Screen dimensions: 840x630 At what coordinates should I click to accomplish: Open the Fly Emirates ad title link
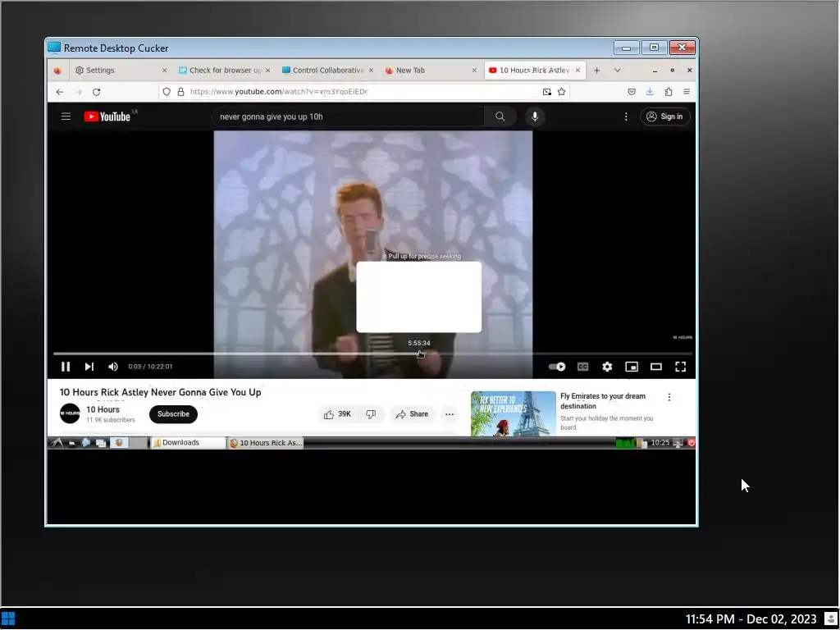[x=603, y=400]
